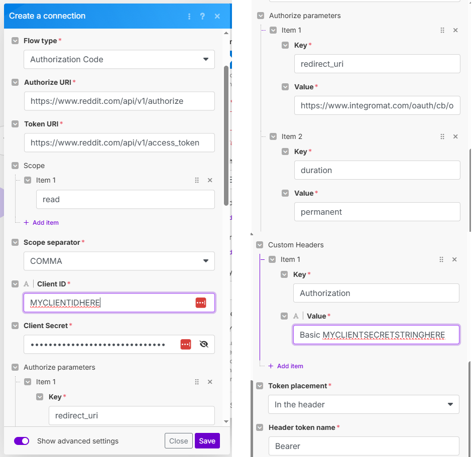Image resolution: width=476 pixels, height=457 pixels.
Task: Collapse the Flow type field chevron
Action: coord(15,41)
